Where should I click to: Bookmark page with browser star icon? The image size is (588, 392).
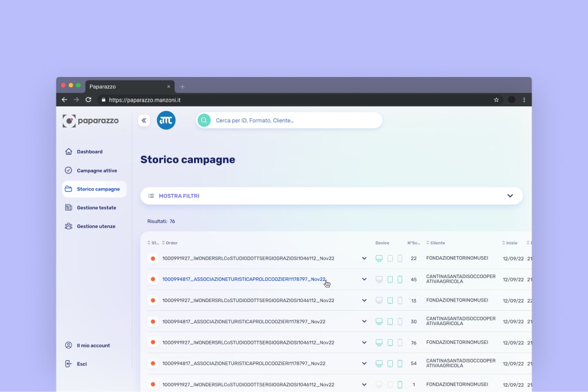pyautogui.click(x=496, y=100)
